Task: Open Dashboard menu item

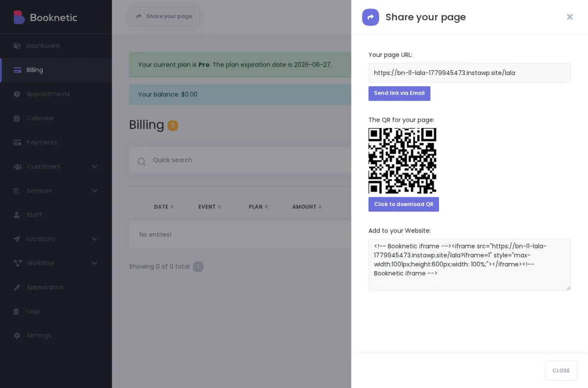Action: [x=56, y=46]
